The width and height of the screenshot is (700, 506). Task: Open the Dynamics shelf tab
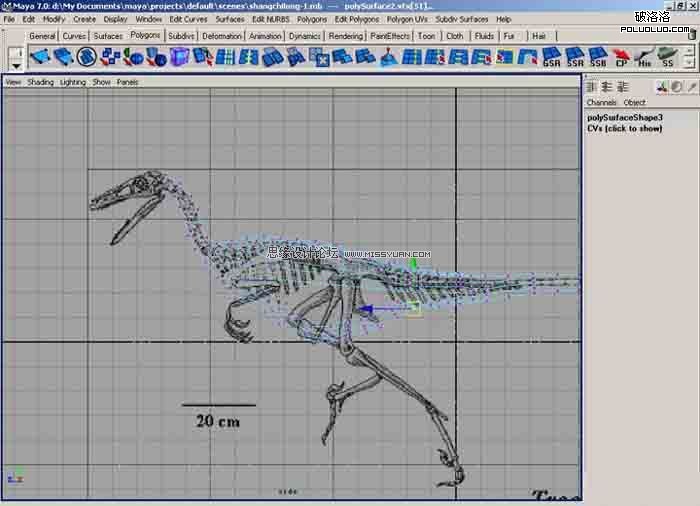(304, 36)
